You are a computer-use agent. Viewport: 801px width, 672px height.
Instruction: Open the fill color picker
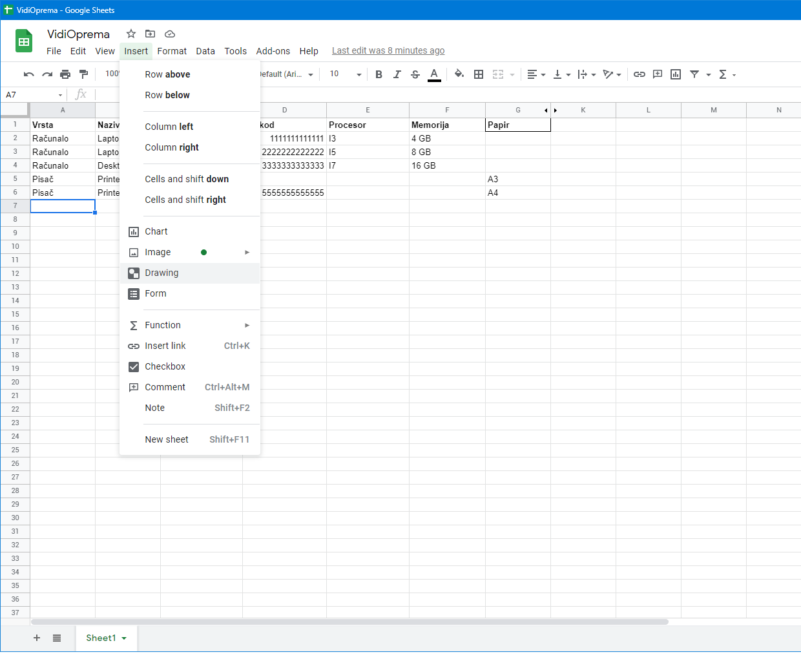pos(459,74)
